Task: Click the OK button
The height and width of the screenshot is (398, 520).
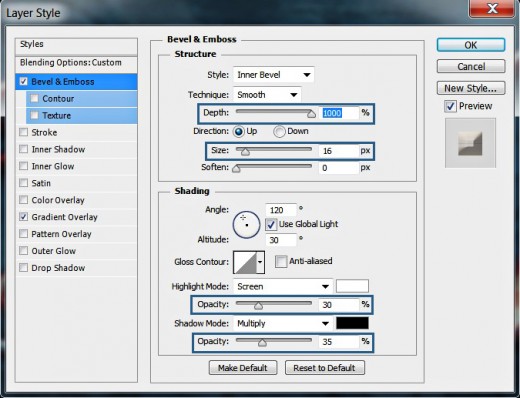Action: pyautogui.click(x=471, y=45)
